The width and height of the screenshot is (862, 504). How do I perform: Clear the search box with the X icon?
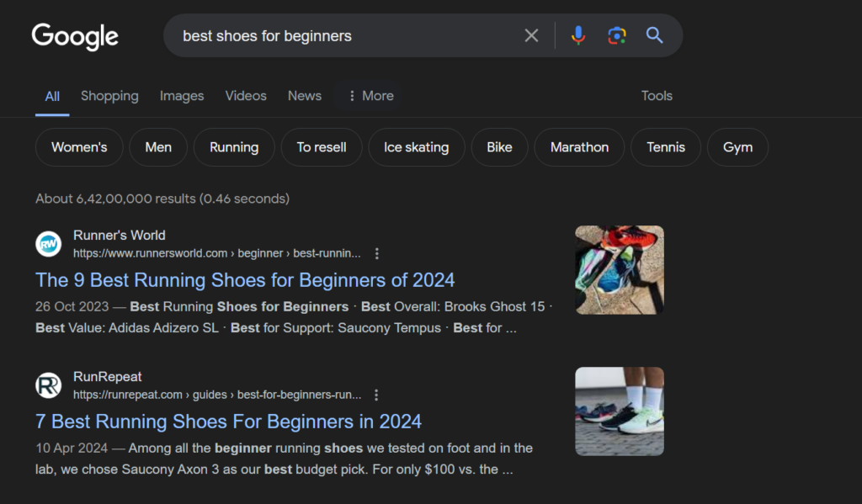click(531, 35)
